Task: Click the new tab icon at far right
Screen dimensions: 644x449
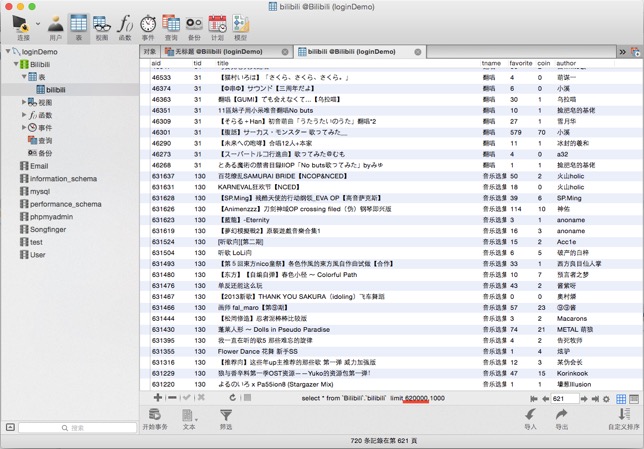Action: click(635, 52)
